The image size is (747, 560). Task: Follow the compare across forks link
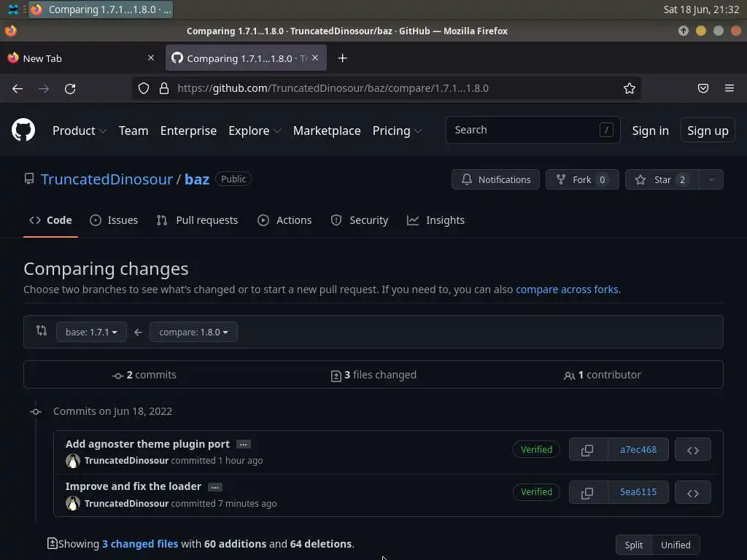pyautogui.click(x=567, y=289)
